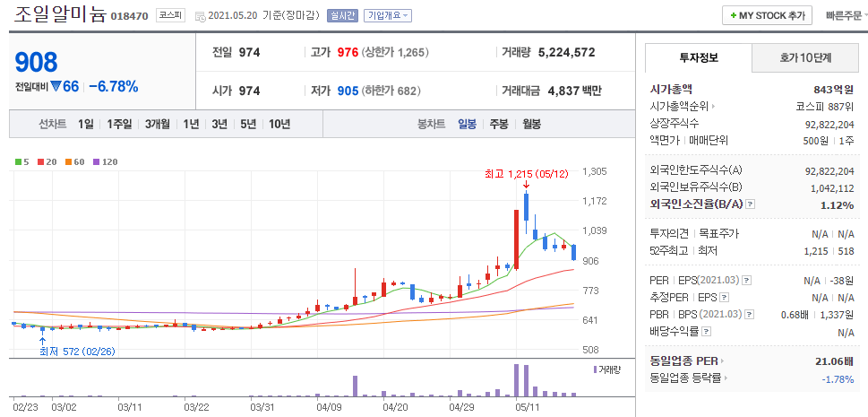Click the calendar icon before 2021.05.20
The height and width of the screenshot is (417, 868).
tap(201, 16)
